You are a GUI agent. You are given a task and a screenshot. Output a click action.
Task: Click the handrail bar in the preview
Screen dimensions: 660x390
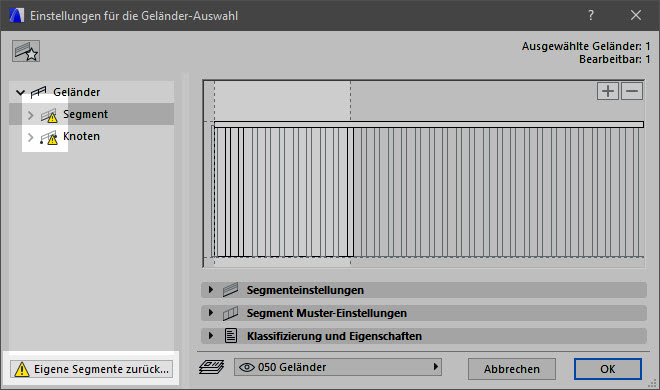point(428,125)
